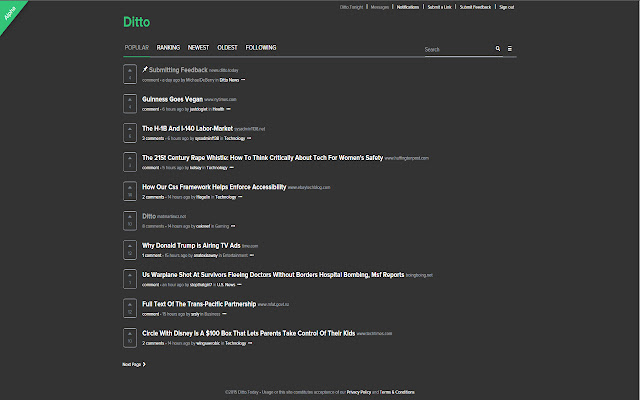Open How Our Css Framework Helps Enforce Accessibility
Viewport: 640px width, 400px height.
coord(214,187)
